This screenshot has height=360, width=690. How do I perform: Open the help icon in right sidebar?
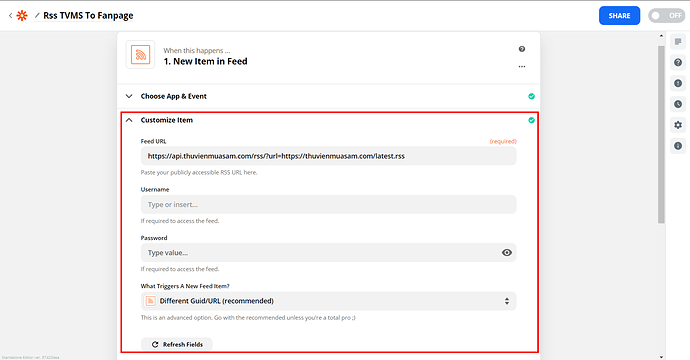[678, 62]
